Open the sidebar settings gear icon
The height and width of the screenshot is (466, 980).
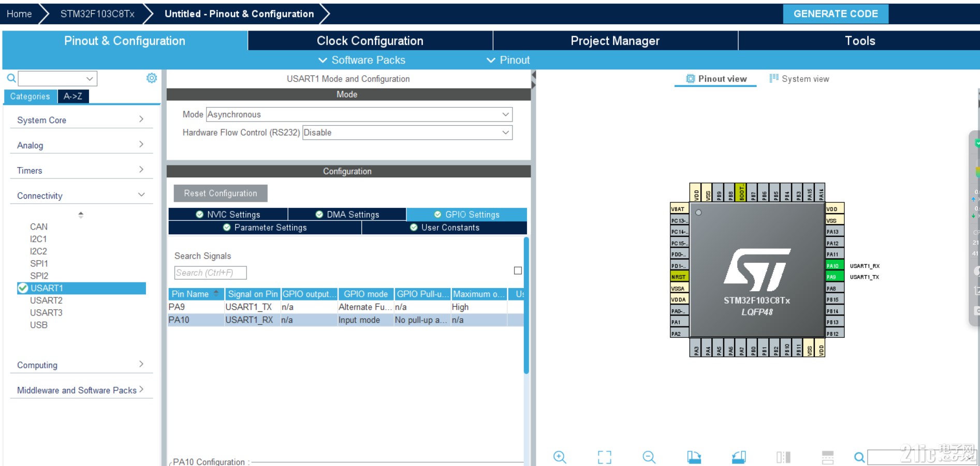pyautogui.click(x=151, y=78)
